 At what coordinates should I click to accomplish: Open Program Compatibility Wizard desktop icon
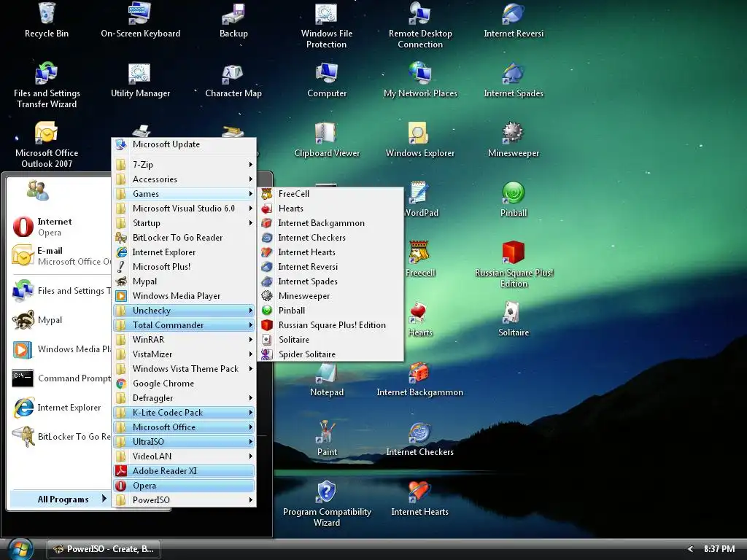coord(327,504)
